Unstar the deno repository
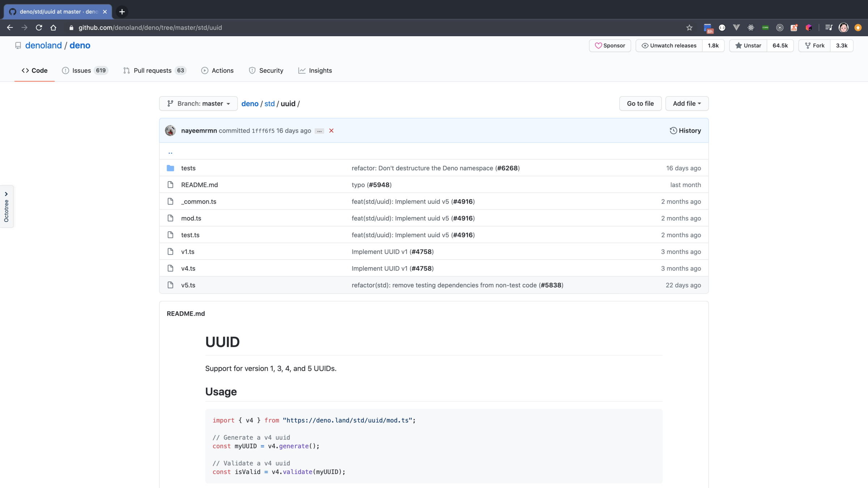 [748, 46]
